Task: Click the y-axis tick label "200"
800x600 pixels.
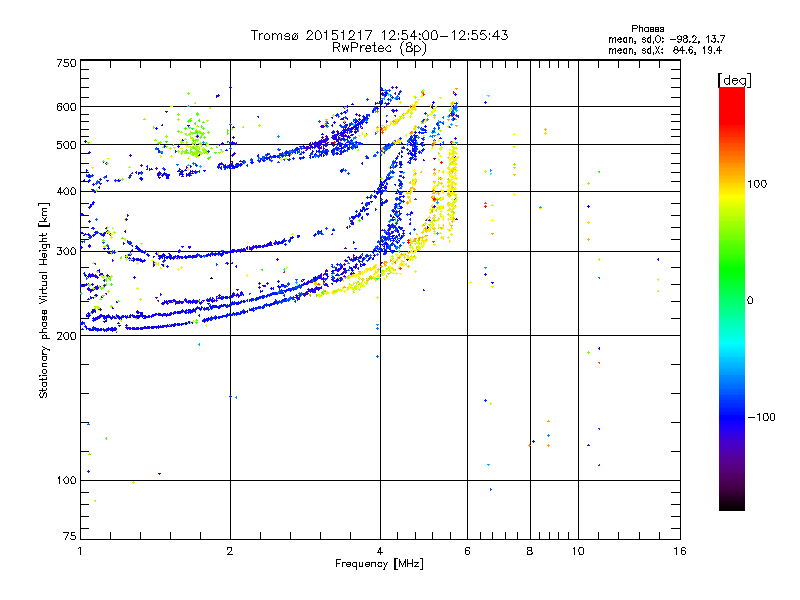Action: point(67,336)
